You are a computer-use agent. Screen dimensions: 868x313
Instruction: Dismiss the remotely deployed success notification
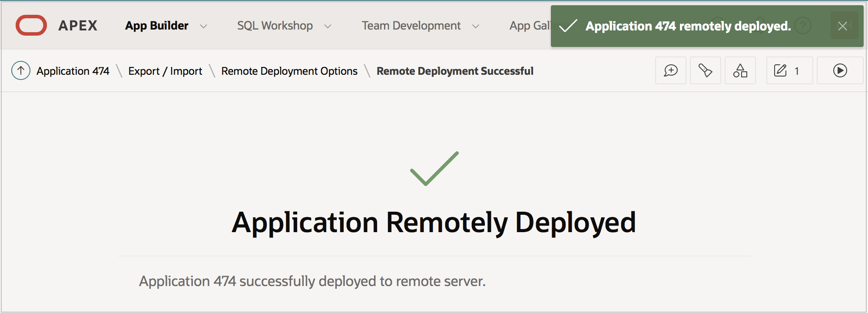pos(842,26)
